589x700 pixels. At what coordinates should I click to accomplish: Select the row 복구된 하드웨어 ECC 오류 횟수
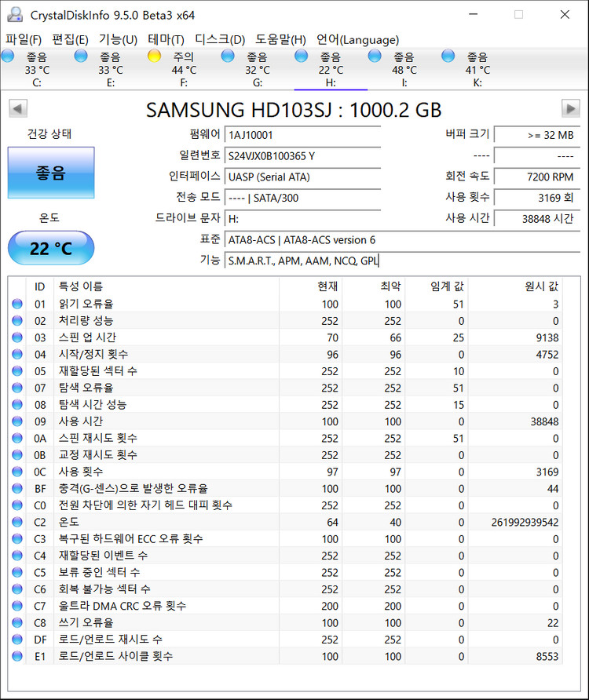coord(285,539)
